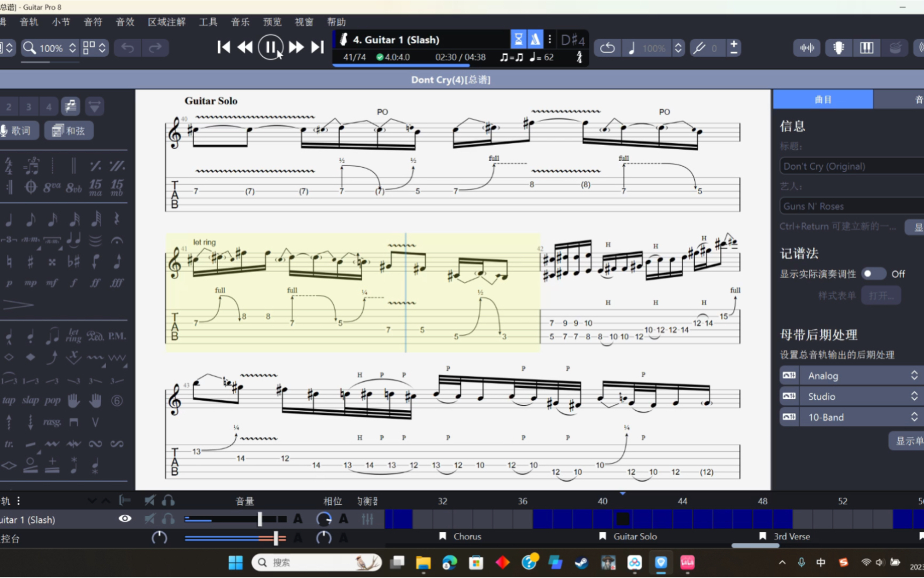Image resolution: width=924 pixels, height=578 pixels.
Task: Pause playback with the pause button
Action: click(x=270, y=47)
